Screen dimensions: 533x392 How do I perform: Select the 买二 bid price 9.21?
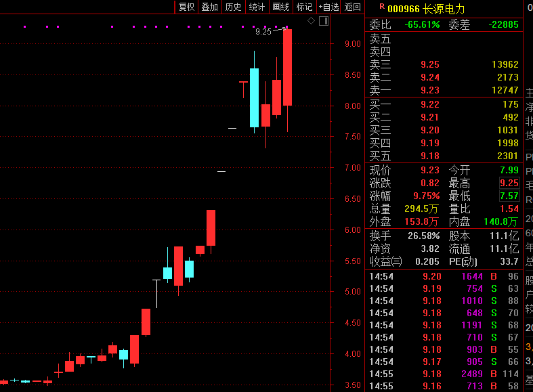(430, 118)
